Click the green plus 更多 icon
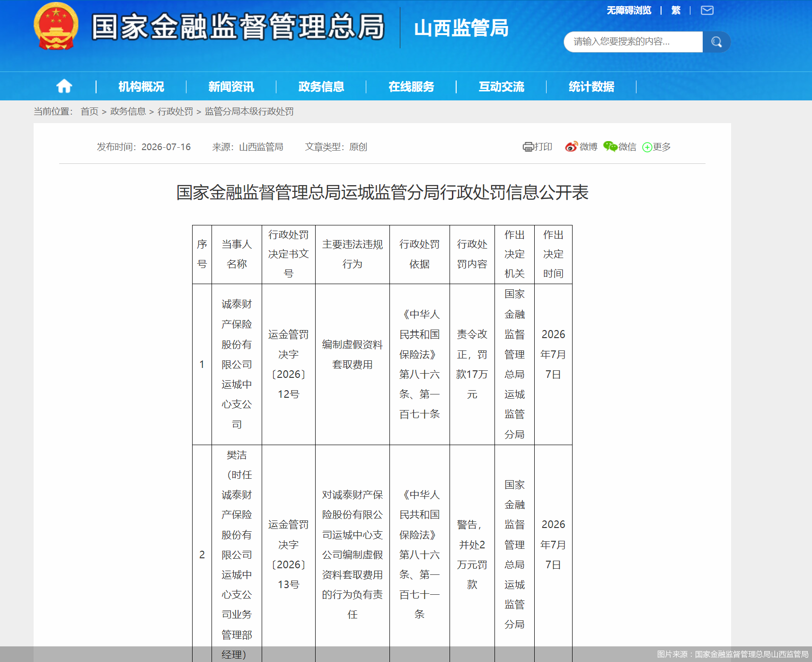 point(647,147)
